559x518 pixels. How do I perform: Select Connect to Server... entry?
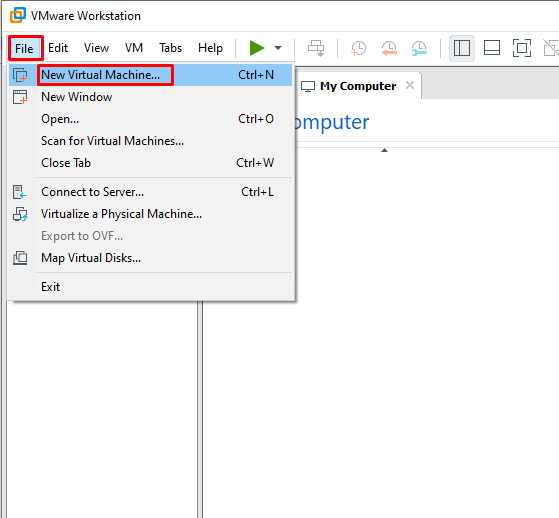pyautogui.click(x=150, y=192)
